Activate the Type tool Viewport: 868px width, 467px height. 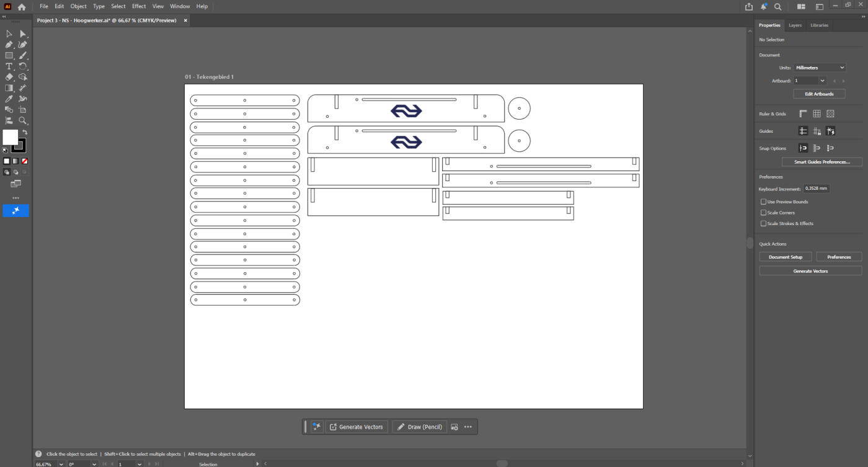[9, 66]
